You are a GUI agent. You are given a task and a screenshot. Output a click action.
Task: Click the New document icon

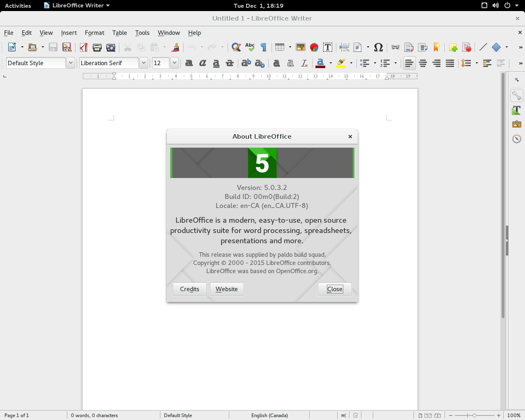coord(12,47)
